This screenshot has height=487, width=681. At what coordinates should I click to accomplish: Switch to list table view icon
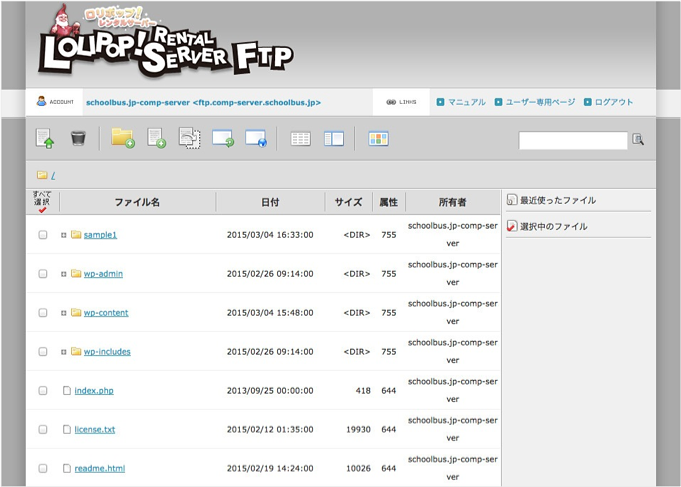pos(301,139)
